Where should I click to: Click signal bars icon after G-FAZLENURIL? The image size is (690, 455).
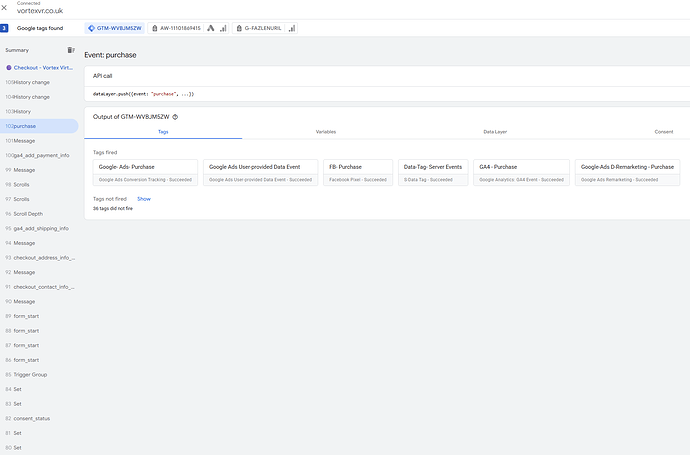pos(292,28)
